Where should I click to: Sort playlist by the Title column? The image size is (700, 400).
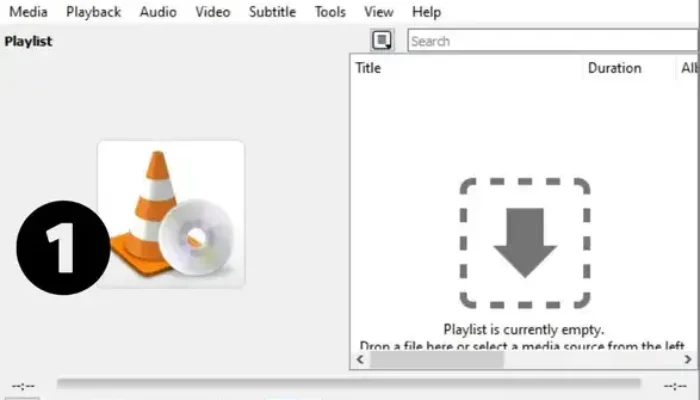368,68
